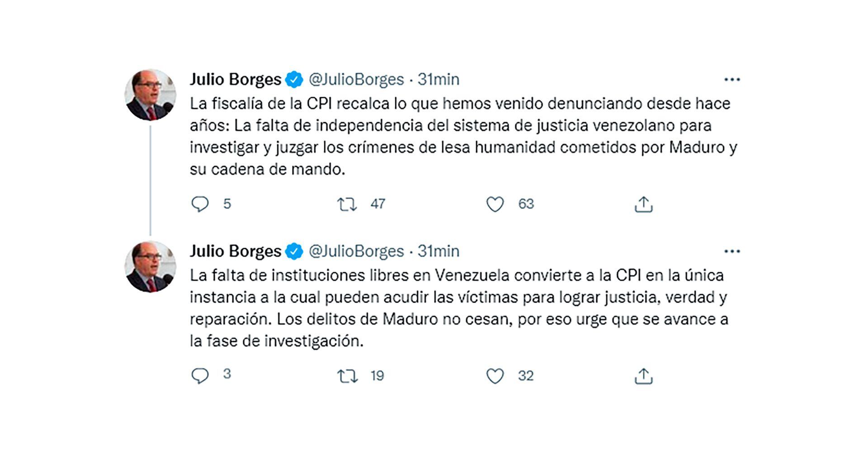This screenshot has width=868, height=461.
Task: Reply to the first tweet about fiscalía CPI
Action: (200, 204)
